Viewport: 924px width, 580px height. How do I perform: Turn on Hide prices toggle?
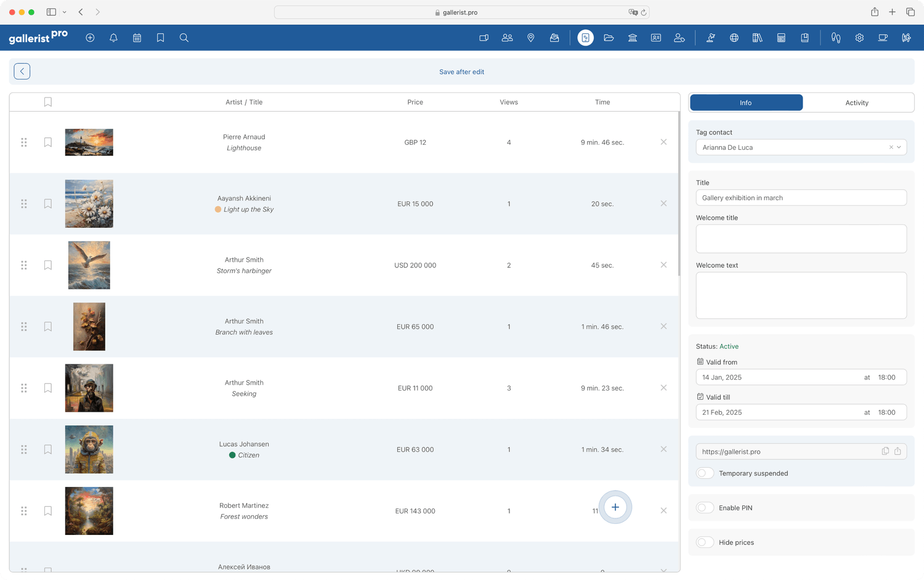click(705, 542)
